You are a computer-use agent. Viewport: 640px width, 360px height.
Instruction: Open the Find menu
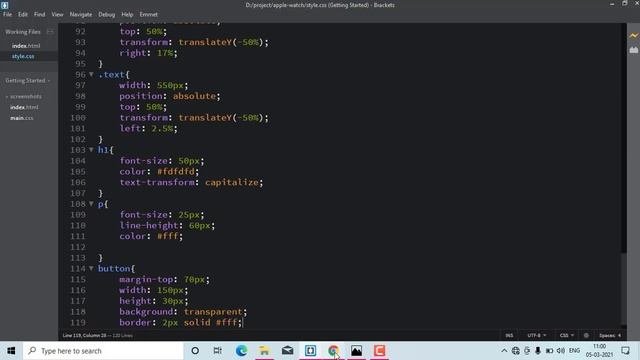tap(40, 14)
